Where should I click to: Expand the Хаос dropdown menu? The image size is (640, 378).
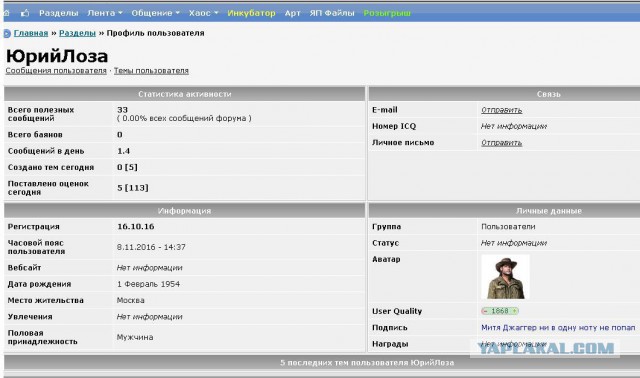[203, 13]
